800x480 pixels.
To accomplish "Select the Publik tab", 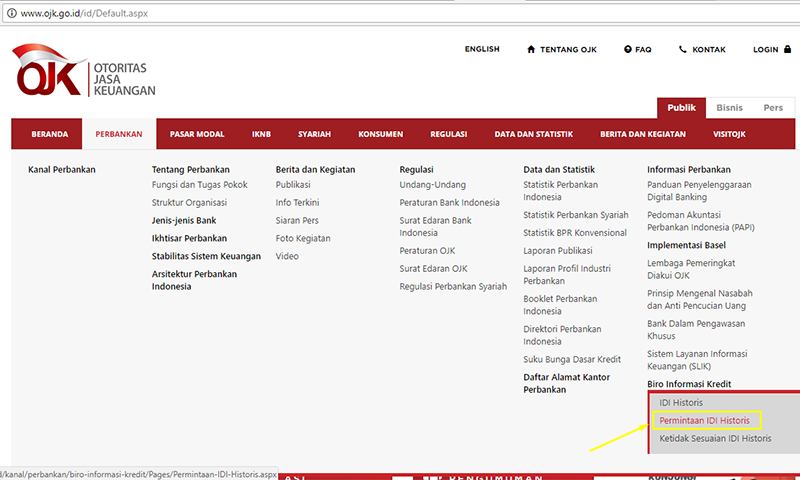I will tap(681, 107).
